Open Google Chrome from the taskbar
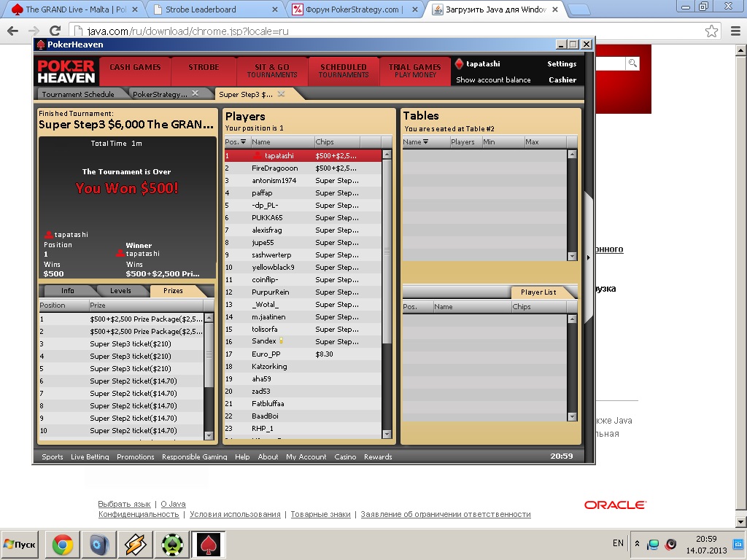The height and width of the screenshot is (560, 747). click(x=63, y=544)
